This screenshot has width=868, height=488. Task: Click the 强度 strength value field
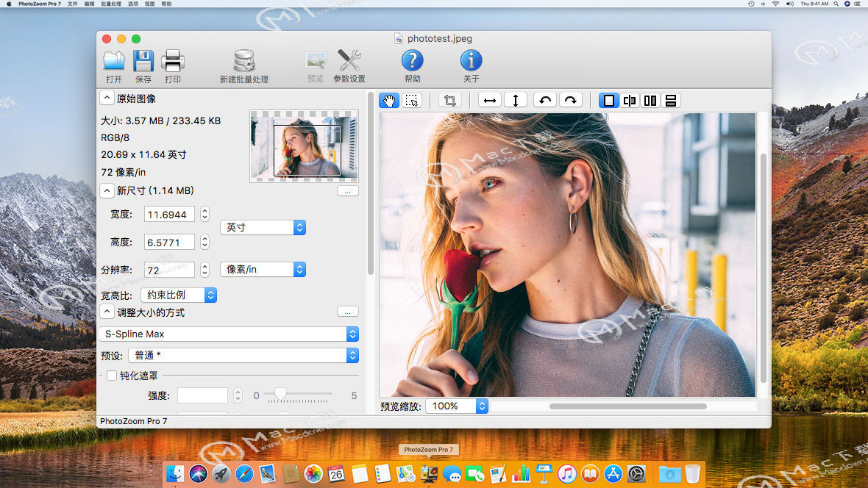click(x=202, y=395)
